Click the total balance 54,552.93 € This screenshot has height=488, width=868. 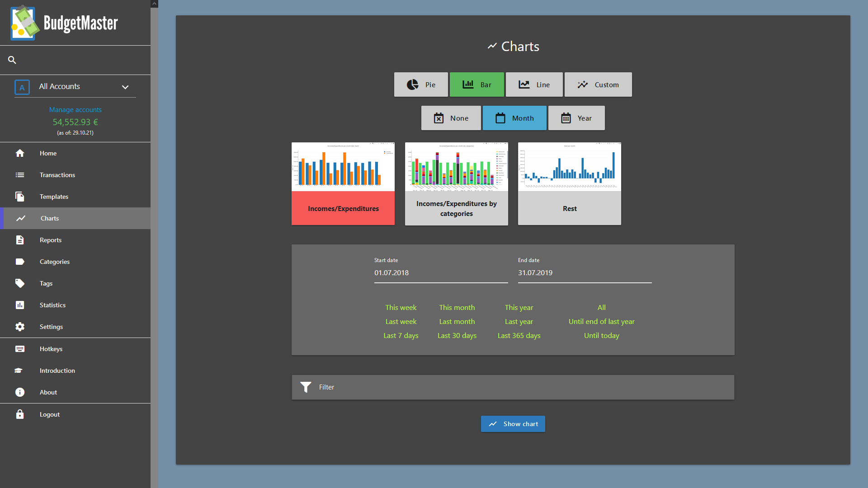(x=75, y=122)
